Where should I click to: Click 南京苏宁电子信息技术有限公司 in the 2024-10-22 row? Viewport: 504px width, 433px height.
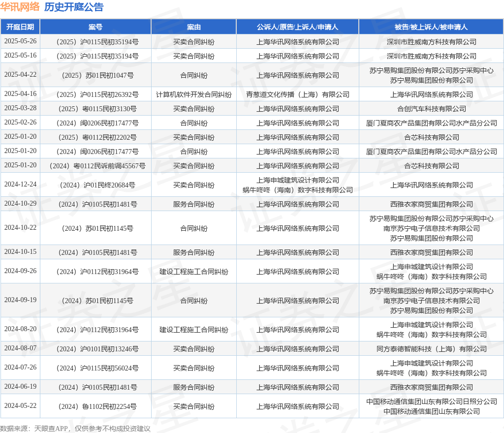[431, 229]
